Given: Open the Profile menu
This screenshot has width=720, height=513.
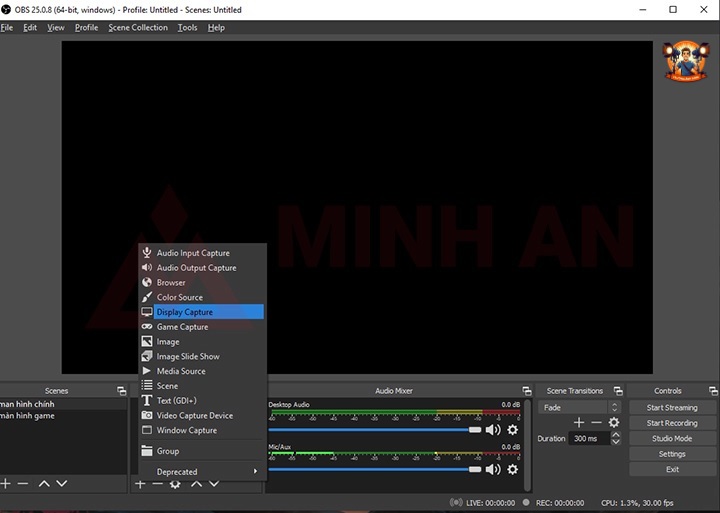Looking at the screenshot, I should pyautogui.click(x=86, y=28).
